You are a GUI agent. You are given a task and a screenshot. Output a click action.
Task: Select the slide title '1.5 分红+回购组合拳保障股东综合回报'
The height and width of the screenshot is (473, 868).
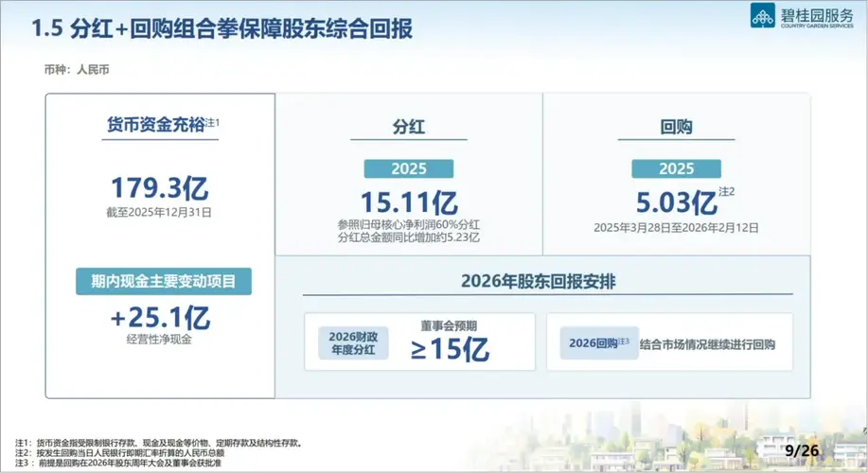[222, 28]
